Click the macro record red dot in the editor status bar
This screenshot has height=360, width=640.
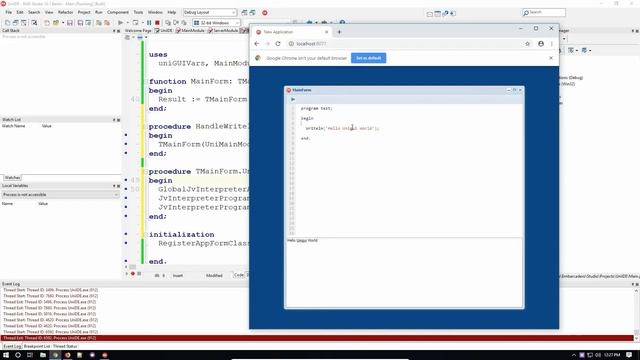(x=133, y=274)
